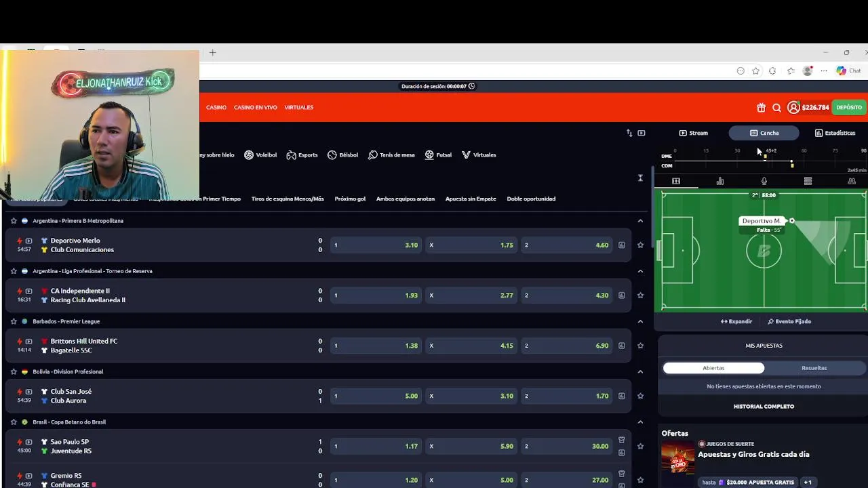This screenshot has width=868, height=488.
Task: Pin the event with Evento Fijado
Action: (x=789, y=321)
